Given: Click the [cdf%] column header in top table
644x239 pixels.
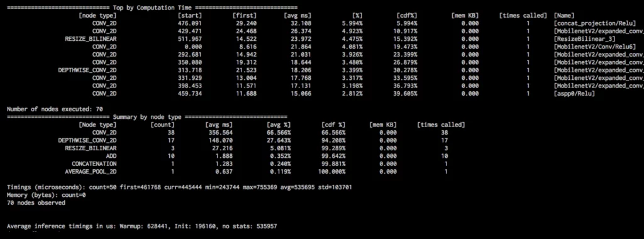Looking at the screenshot, I should 407,16.
